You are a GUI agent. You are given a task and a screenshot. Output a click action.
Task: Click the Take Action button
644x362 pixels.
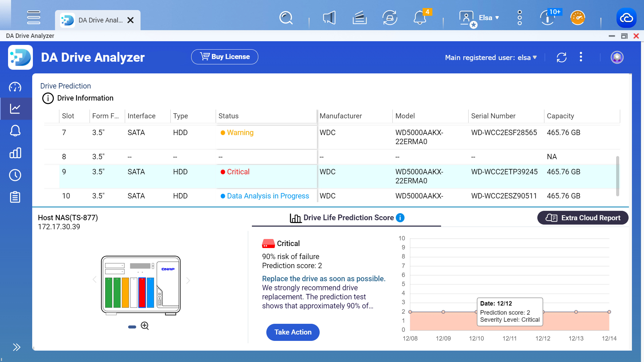(292, 332)
